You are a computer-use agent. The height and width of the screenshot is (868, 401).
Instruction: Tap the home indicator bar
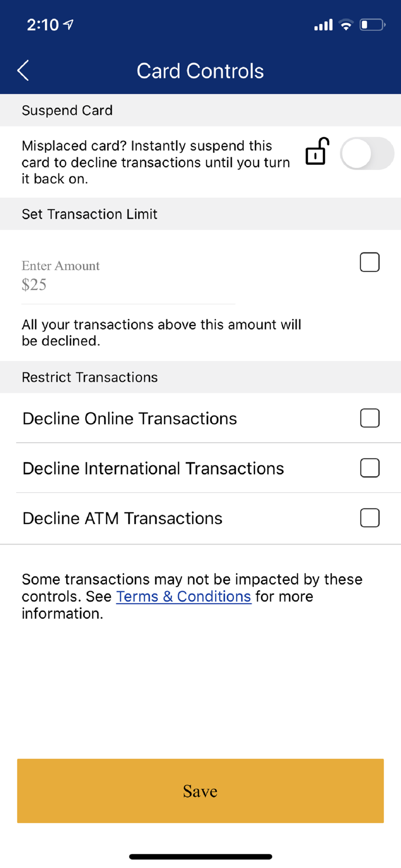[x=200, y=857]
